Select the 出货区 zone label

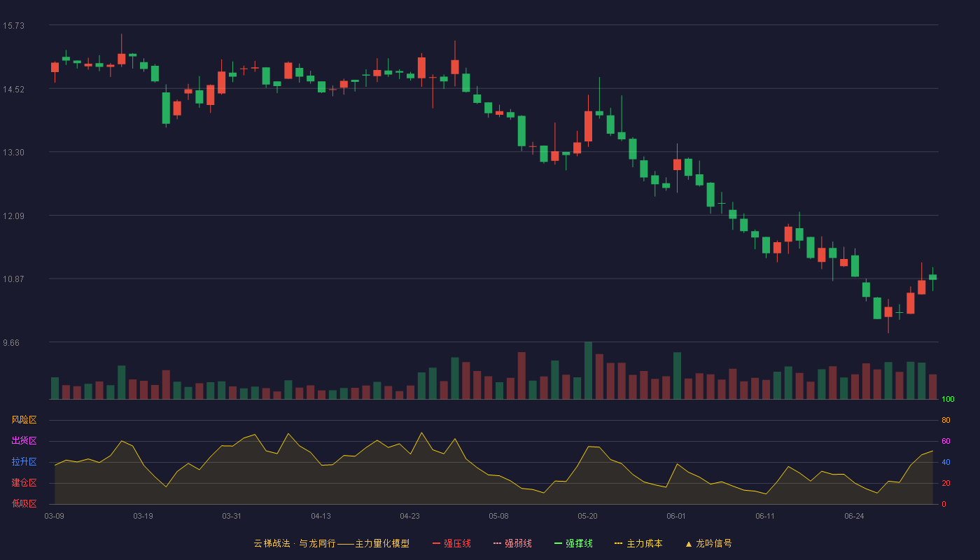24,441
